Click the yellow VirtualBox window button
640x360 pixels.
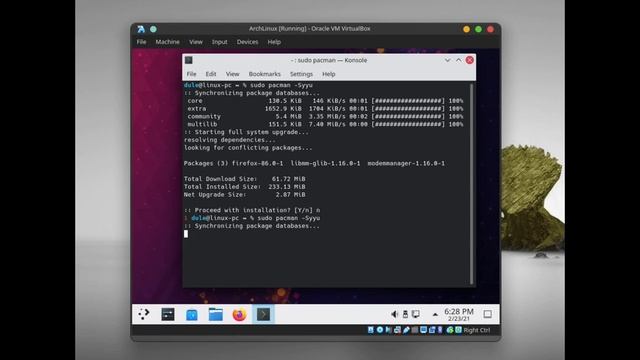[467, 29]
